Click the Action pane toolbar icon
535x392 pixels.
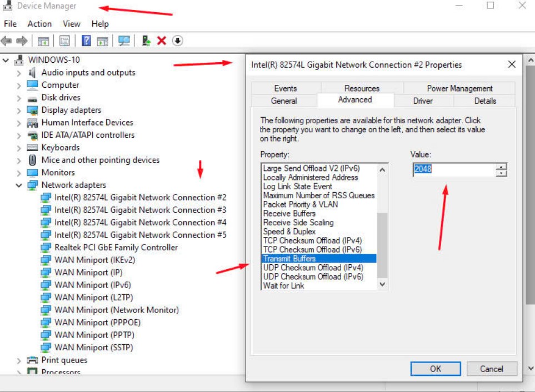click(x=102, y=41)
